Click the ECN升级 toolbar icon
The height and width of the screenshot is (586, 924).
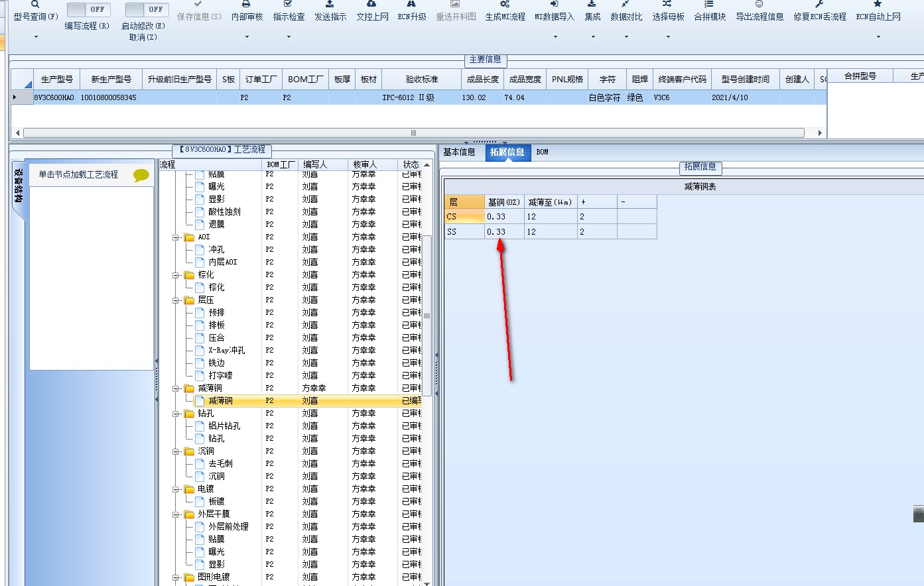411,4
